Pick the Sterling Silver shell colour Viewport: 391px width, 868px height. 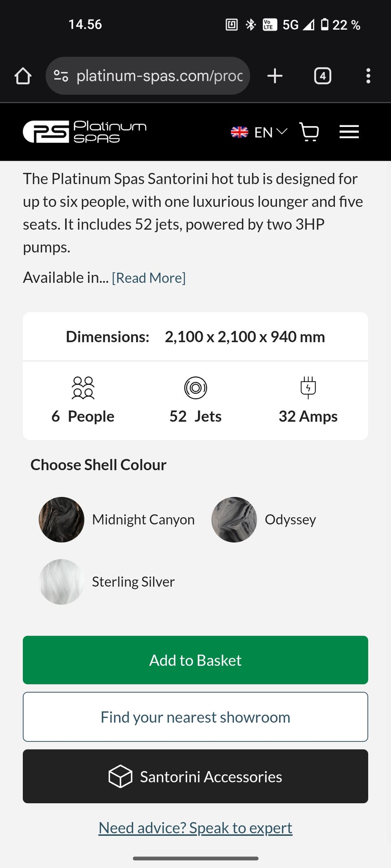(62, 582)
